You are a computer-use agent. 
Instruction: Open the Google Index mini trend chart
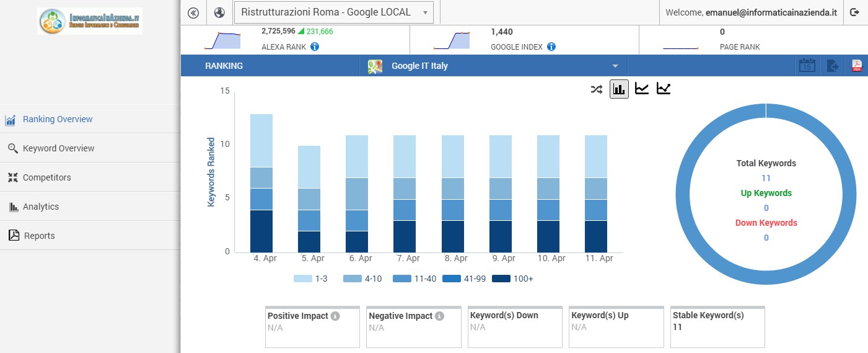click(452, 40)
